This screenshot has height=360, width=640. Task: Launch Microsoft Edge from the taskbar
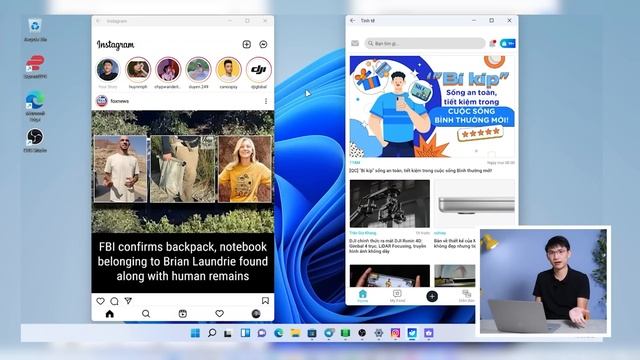[279, 333]
